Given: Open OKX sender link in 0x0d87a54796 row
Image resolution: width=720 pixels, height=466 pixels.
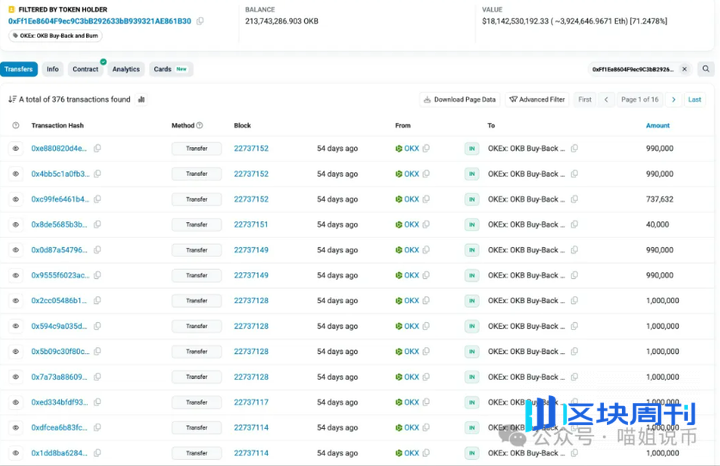Looking at the screenshot, I should (x=411, y=250).
